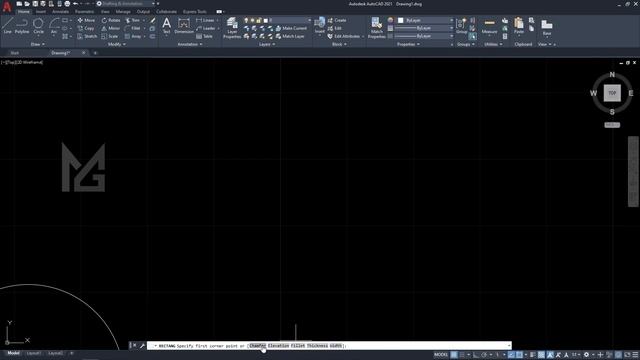Screen dimensions: 640x360
Task: Switch to the Insert ribbon tab
Action: coord(41,12)
